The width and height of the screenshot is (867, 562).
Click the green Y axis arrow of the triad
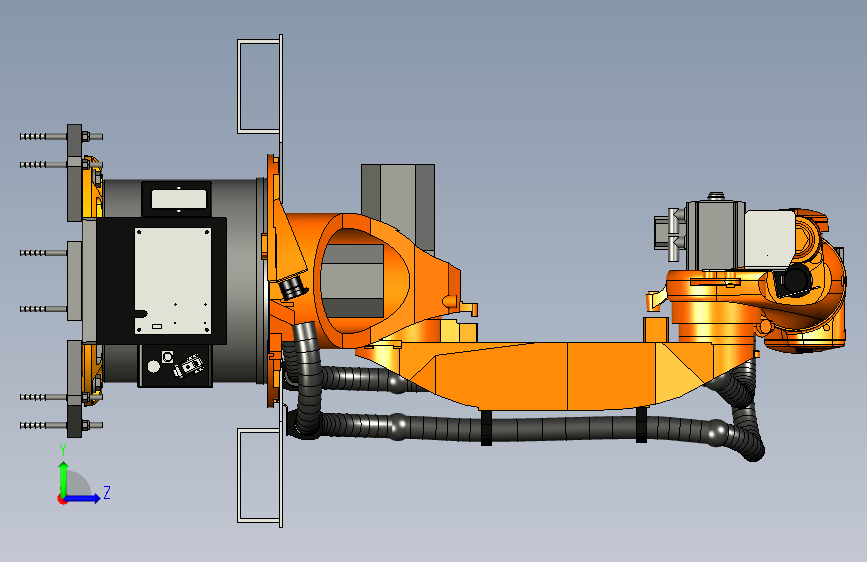tap(64, 478)
